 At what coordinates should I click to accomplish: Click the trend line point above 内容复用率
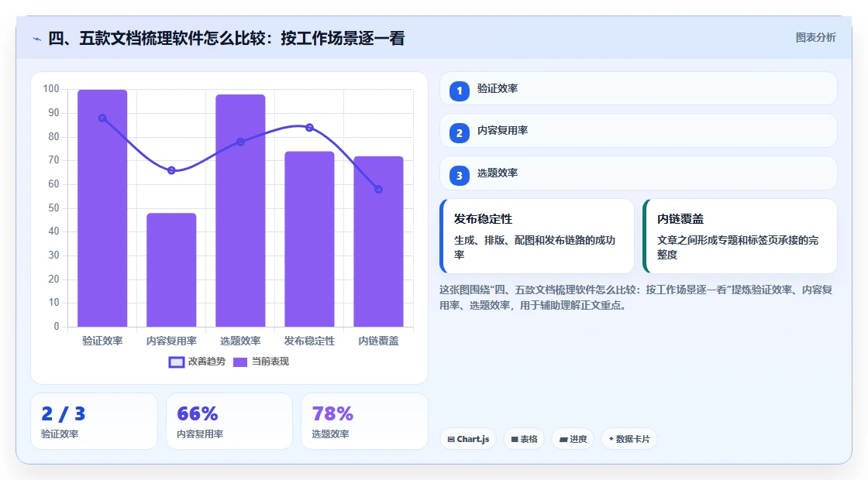click(x=171, y=170)
